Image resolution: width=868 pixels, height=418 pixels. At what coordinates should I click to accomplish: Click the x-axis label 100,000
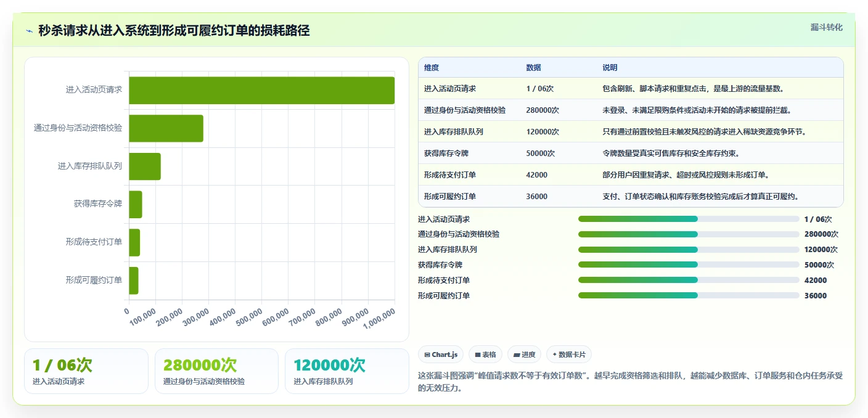coord(143,319)
